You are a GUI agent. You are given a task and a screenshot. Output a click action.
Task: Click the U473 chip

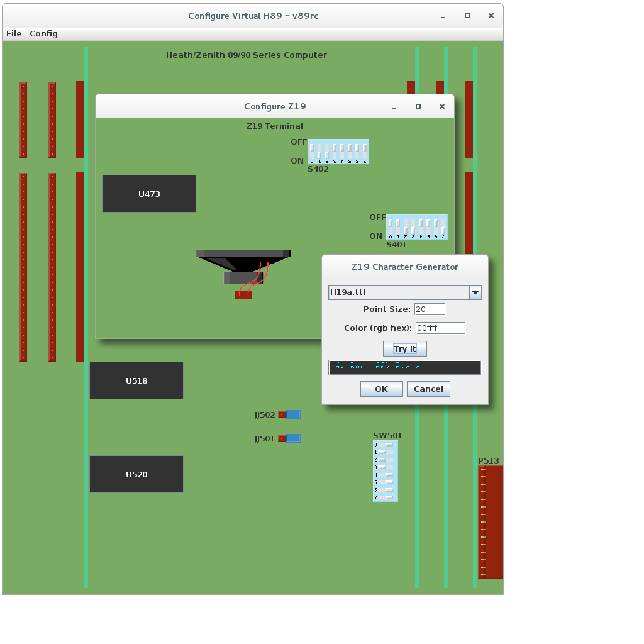pyautogui.click(x=149, y=194)
